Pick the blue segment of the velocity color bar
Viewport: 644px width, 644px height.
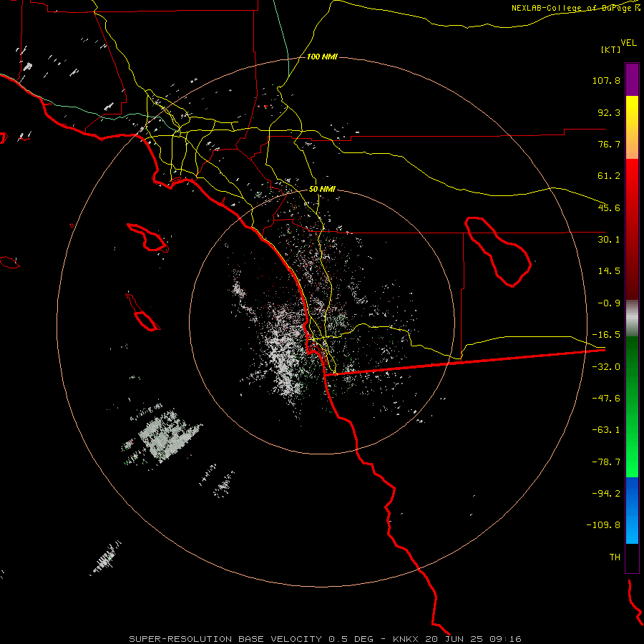(x=632, y=510)
